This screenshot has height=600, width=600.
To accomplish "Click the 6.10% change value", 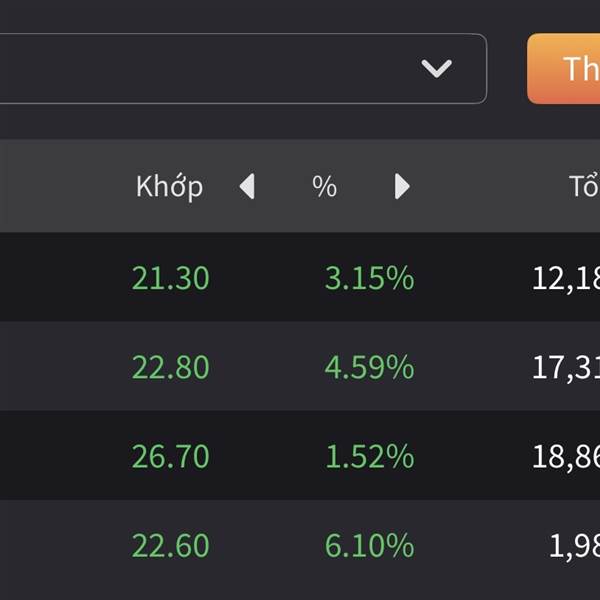I will [x=370, y=545].
